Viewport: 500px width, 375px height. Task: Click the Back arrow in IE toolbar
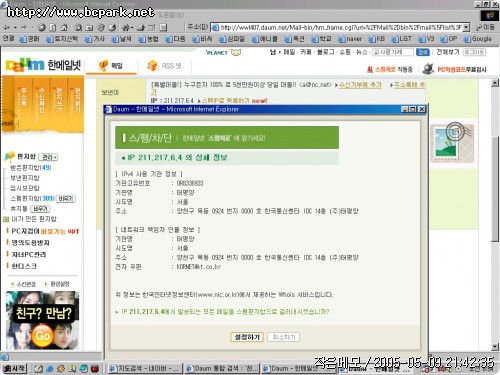6,27
